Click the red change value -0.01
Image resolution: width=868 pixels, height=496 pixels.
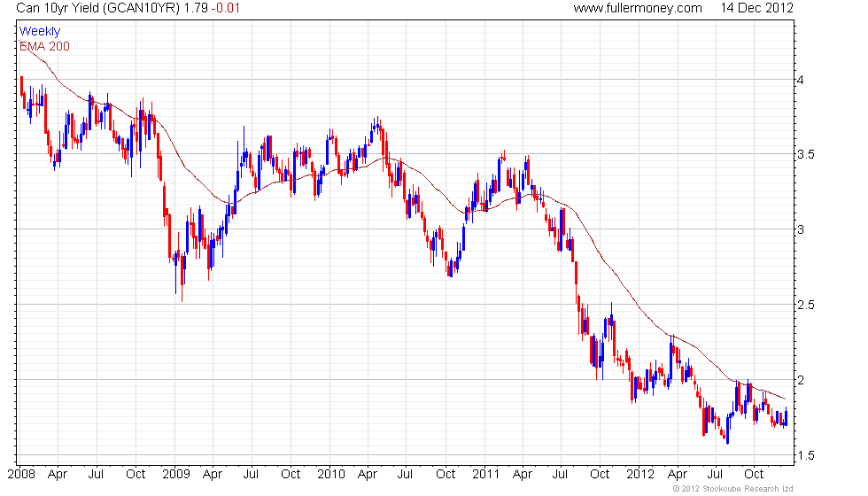[226, 8]
